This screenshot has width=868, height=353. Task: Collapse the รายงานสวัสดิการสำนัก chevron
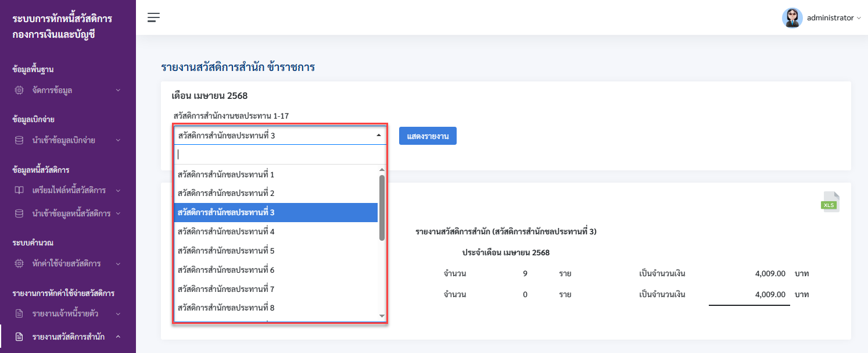click(118, 337)
